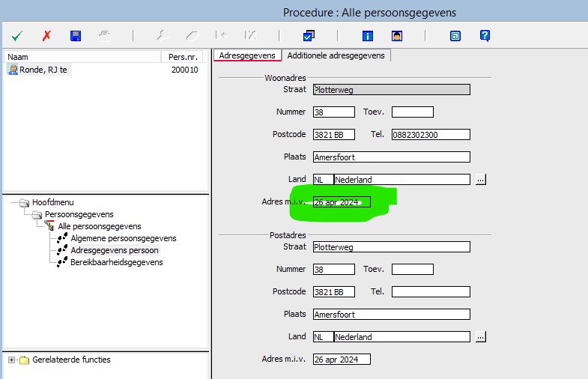Click the person icon next to Ronde, RJ te

coord(13,70)
